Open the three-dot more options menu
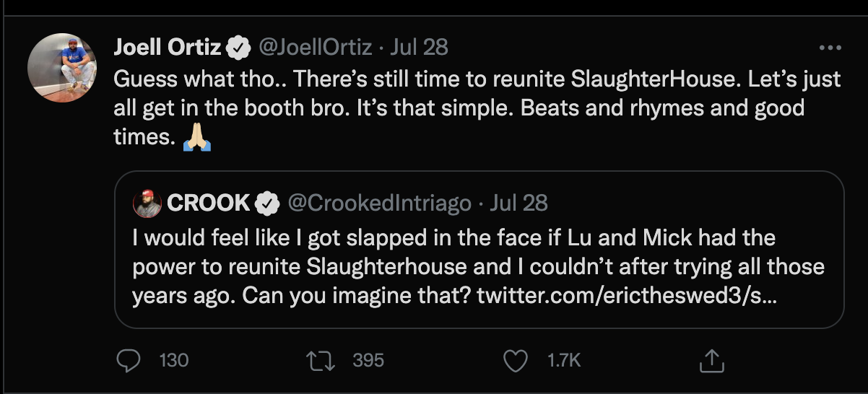 (x=830, y=48)
